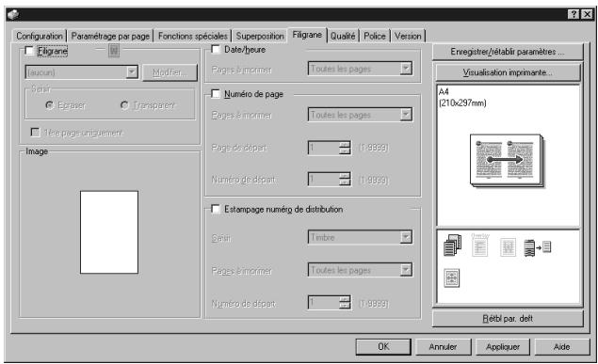The width and height of the screenshot is (598, 364).
Task: Open Visualisation imprimante
Action: coord(508,72)
